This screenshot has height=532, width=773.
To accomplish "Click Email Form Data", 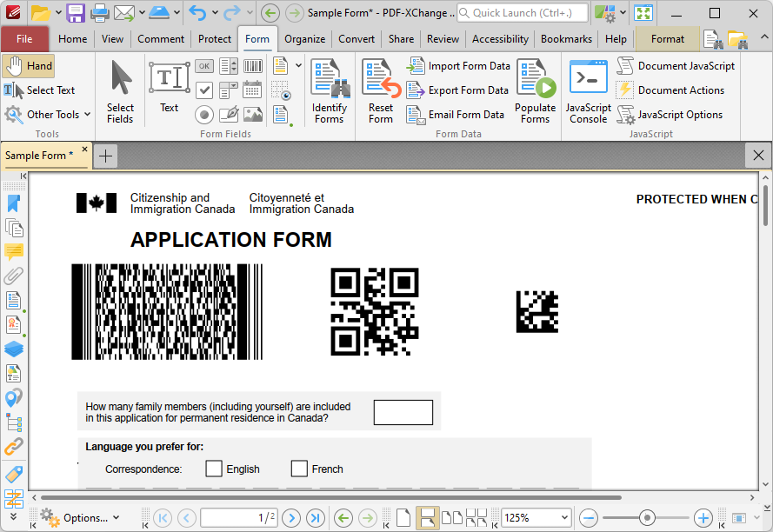I will click(x=456, y=115).
